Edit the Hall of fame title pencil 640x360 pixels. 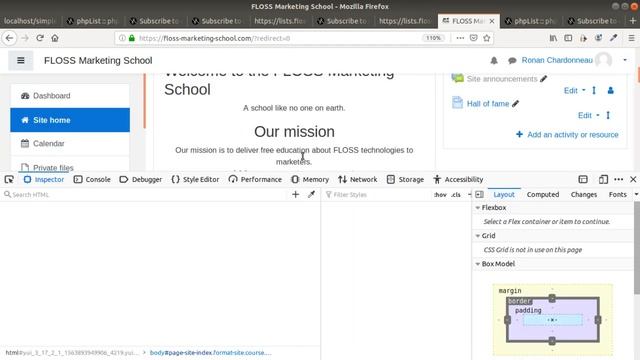516,104
